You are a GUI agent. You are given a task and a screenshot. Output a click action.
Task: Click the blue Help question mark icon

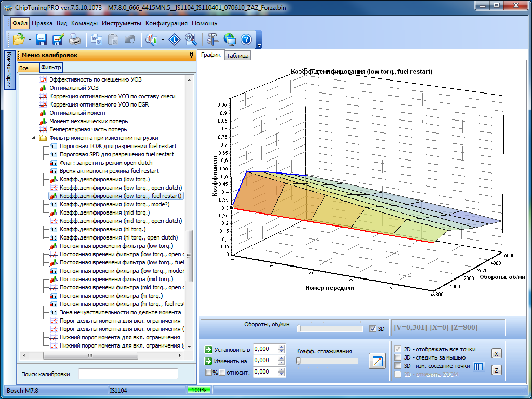(246, 39)
